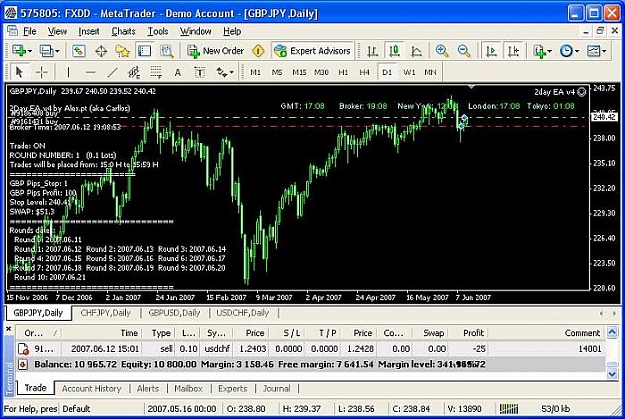Set the M30 timeframe
The width and height of the screenshot is (625, 419).
point(321,72)
